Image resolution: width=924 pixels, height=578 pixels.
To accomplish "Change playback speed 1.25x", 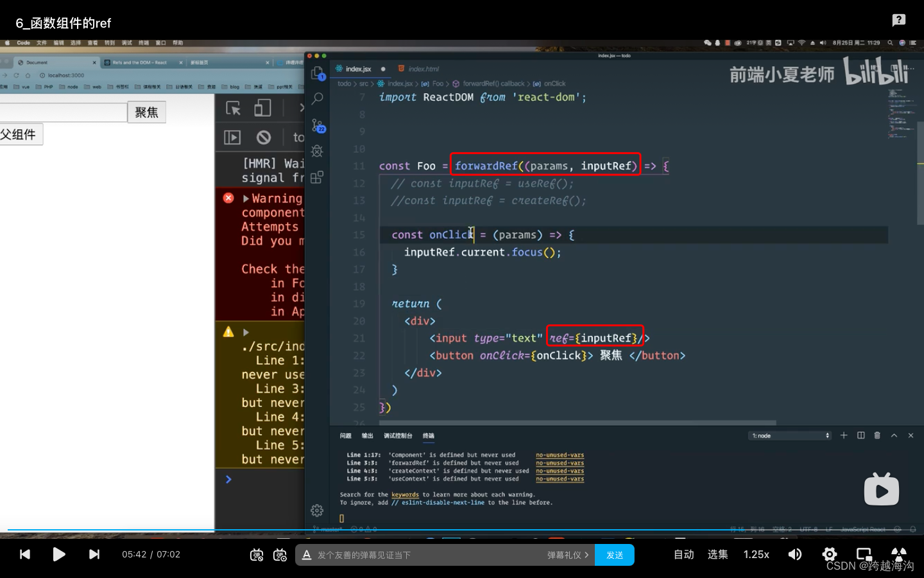I will (x=757, y=554).
